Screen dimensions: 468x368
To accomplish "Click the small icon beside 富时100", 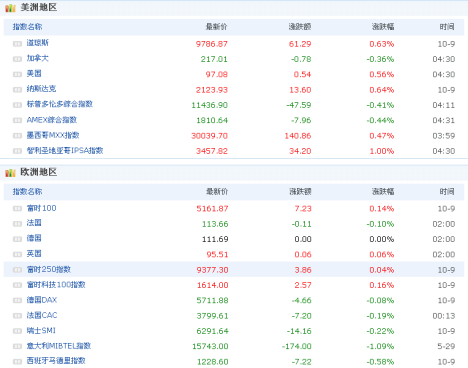I will [x=17, y=208].
